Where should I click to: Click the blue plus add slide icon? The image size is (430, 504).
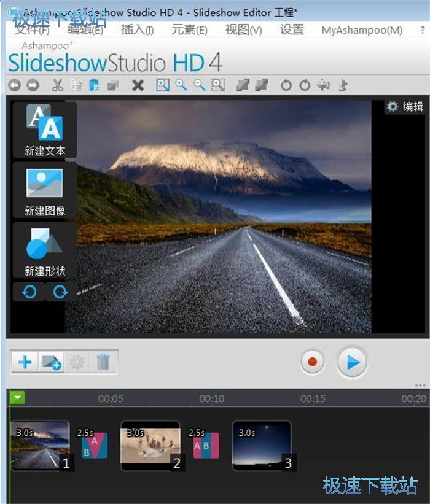(25, 362)
